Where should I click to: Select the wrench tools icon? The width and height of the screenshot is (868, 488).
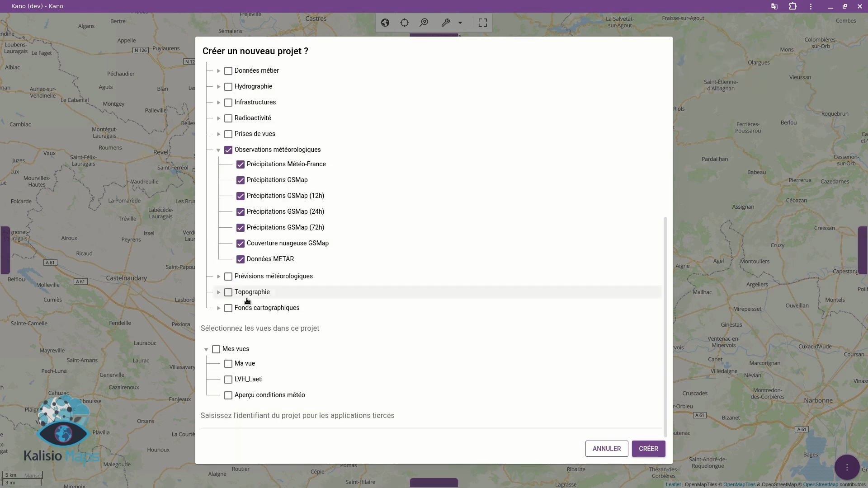[x=446, y=23]
